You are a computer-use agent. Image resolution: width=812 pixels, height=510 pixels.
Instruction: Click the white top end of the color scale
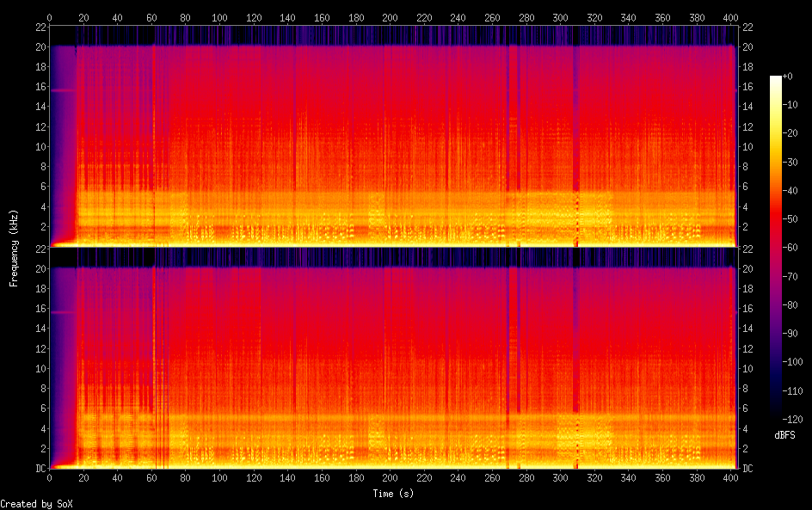[776, 79]
